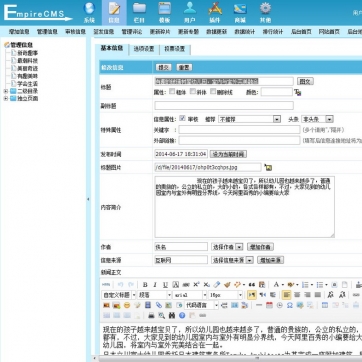Center align text in the editor
362x362 pixels.
(297, 295)
